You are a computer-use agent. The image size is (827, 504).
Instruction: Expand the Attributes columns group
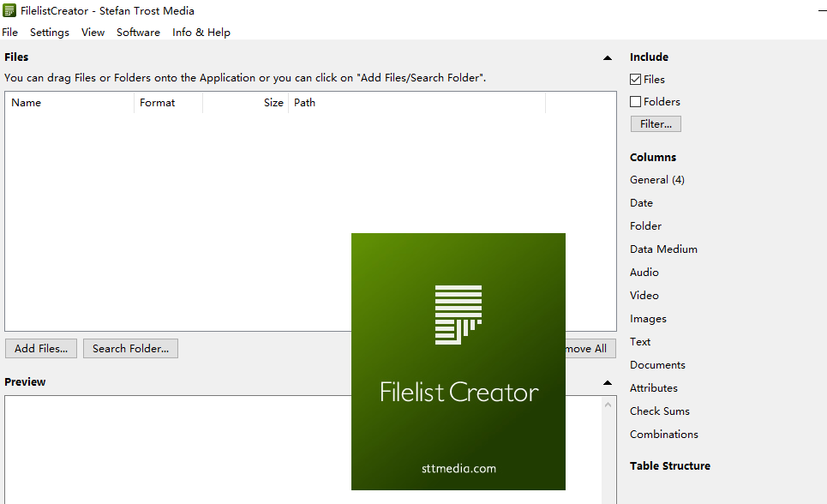(x=654, y=388)
